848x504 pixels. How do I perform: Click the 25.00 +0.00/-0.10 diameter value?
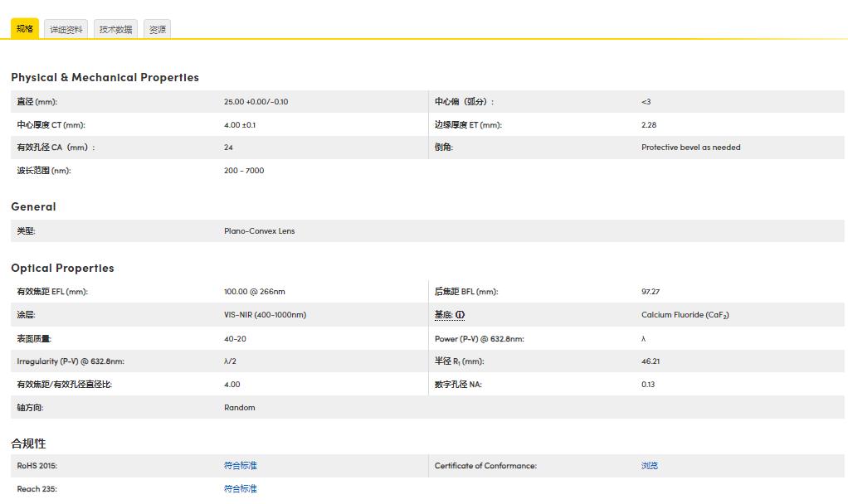pos(256,102)
